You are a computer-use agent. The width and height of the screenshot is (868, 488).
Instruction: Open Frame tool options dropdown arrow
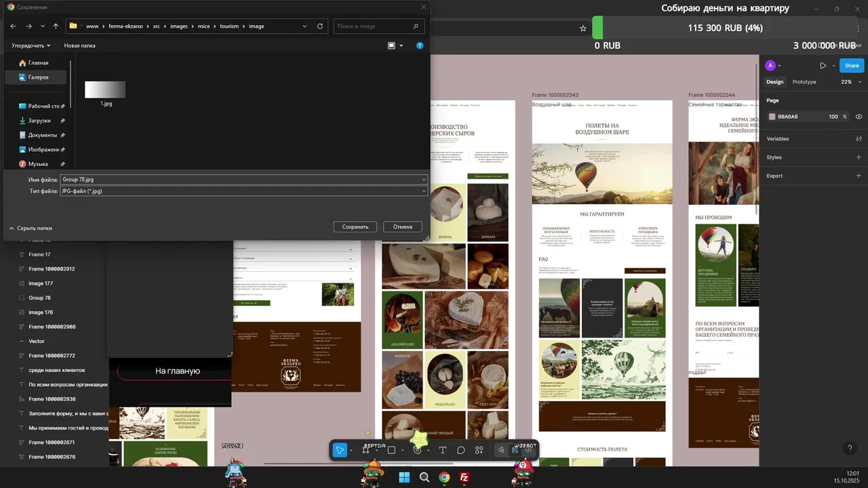tap(376, 451)
